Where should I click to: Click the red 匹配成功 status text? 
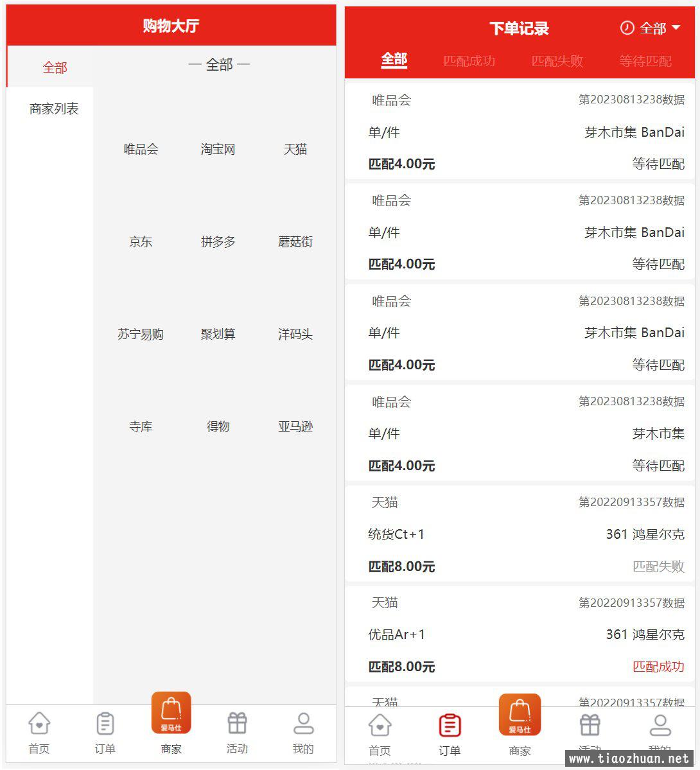pyautogui.click(x=658, y=667)
